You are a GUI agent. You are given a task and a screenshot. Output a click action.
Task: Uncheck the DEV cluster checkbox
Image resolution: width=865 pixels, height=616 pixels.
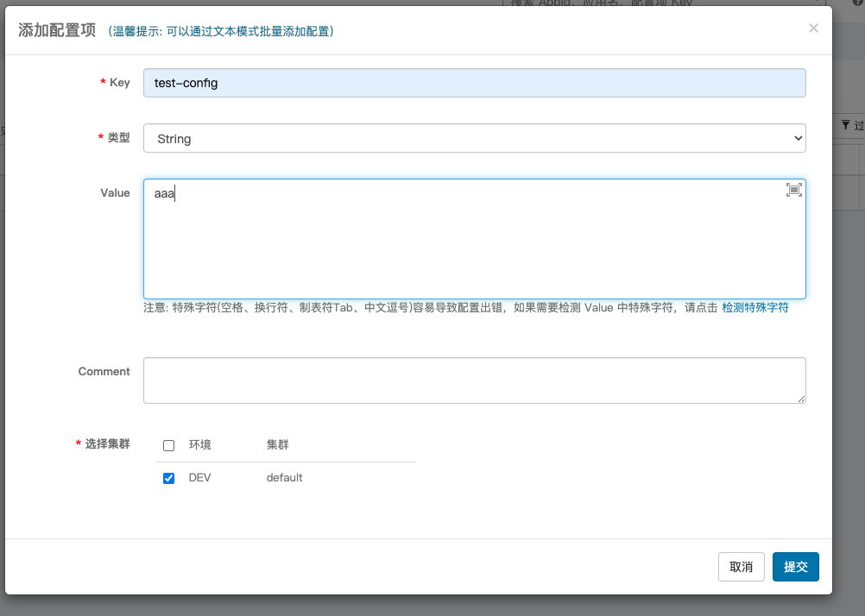coord(169,478)
